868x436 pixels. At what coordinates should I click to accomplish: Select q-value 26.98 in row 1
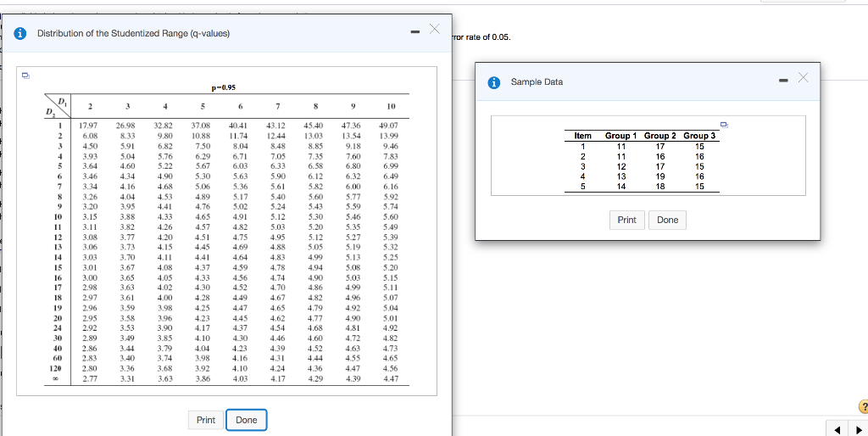[x=127, y=126]
